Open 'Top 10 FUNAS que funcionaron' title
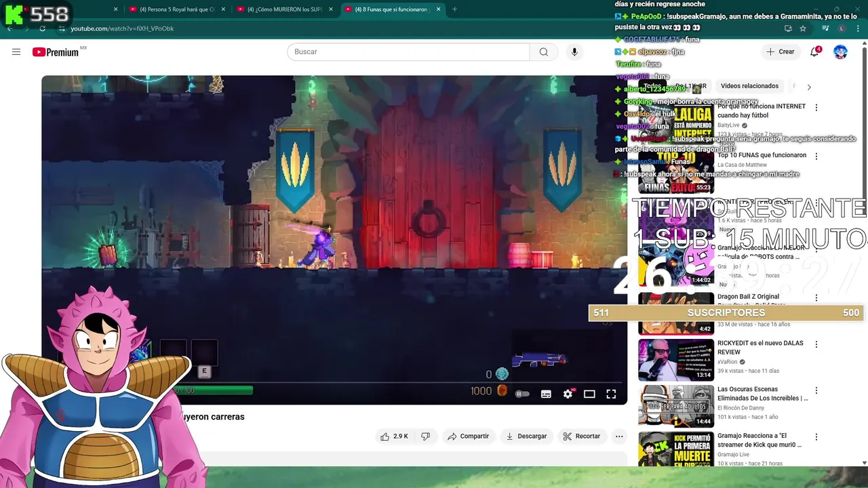 (x=762, y=155)
